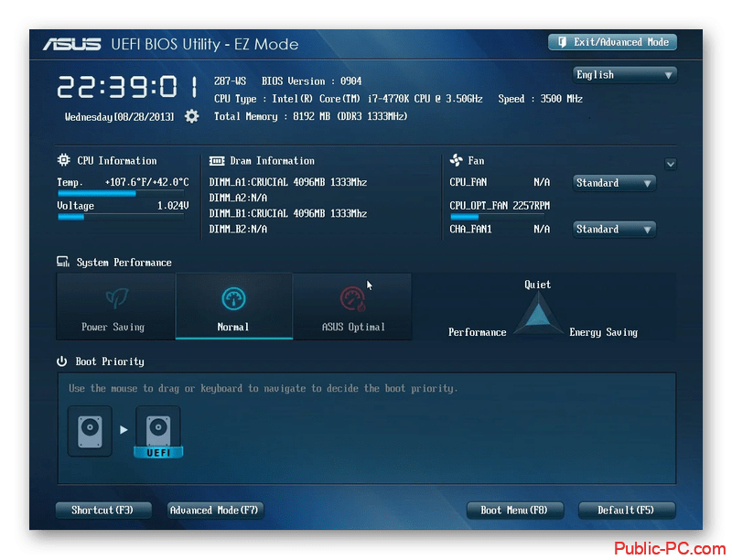Open Shortcut (F3) menu
The height and width of the screenshot is (560, 732).
coord(103,510)
